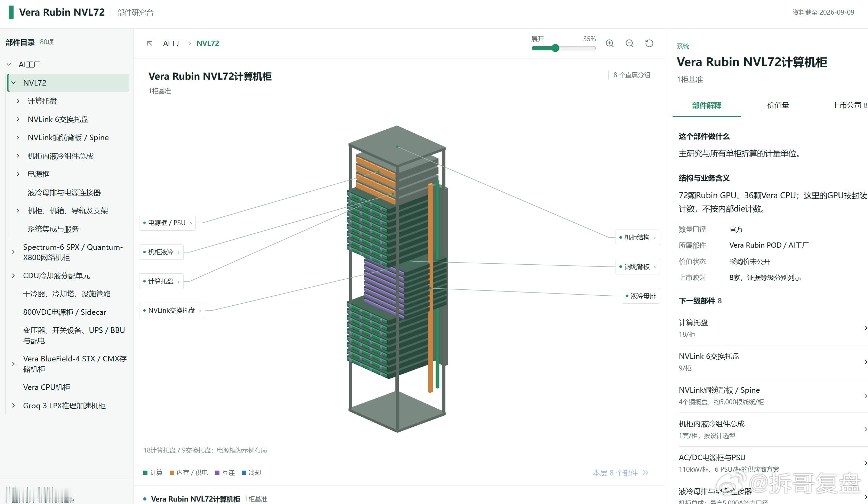Open NVLink 6交换托盘 9/柜 row
The width and height of the screenshot is (868, 504).
point(773,362)
